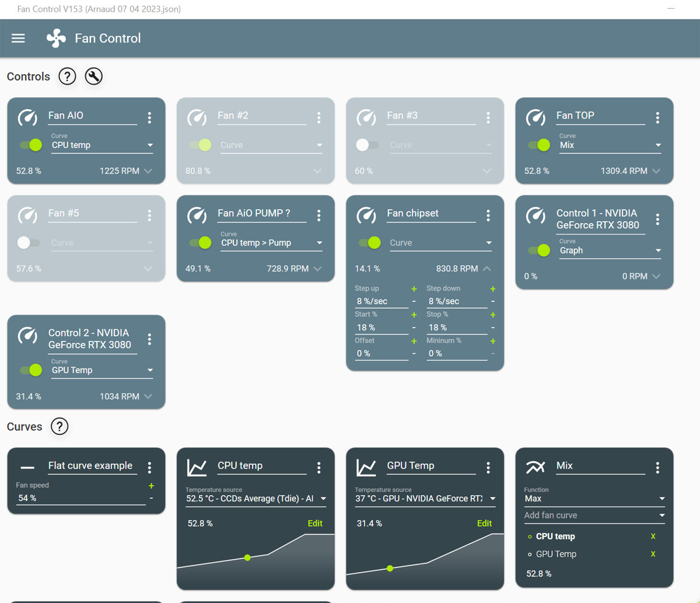
Task: Open Curves help question mark
Action: click(60, 427)
